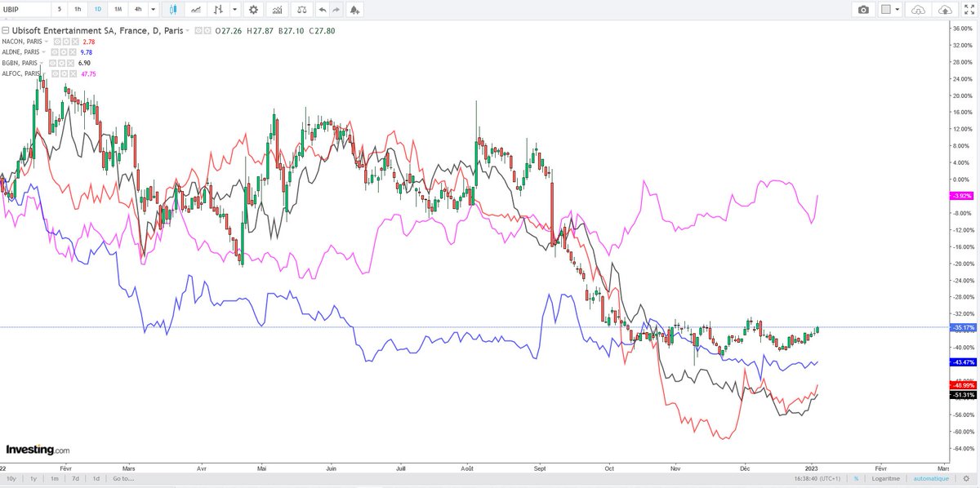
Task: Remove the ALDNE comparison series
Action: [x=72, y=52]
